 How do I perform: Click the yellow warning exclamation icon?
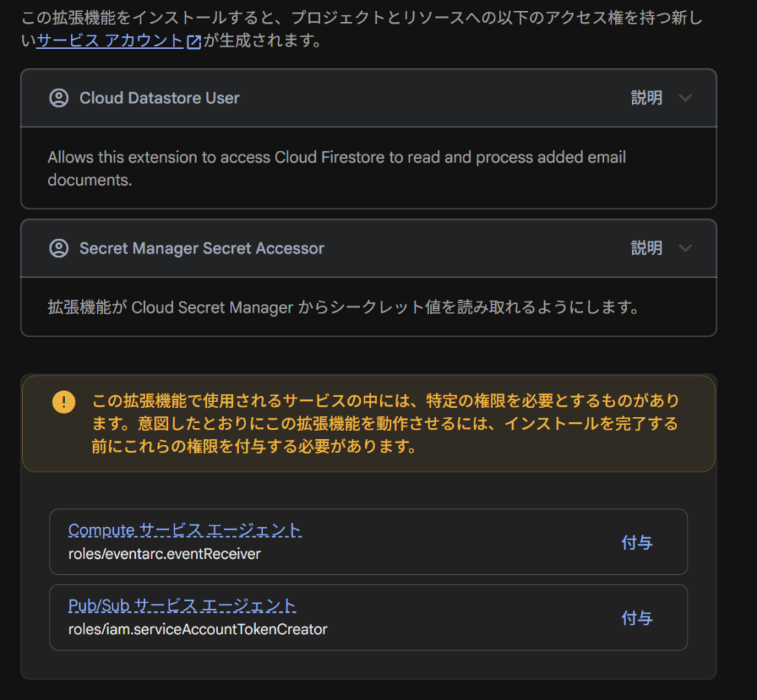pyautogui.click(x=64, y=402)
